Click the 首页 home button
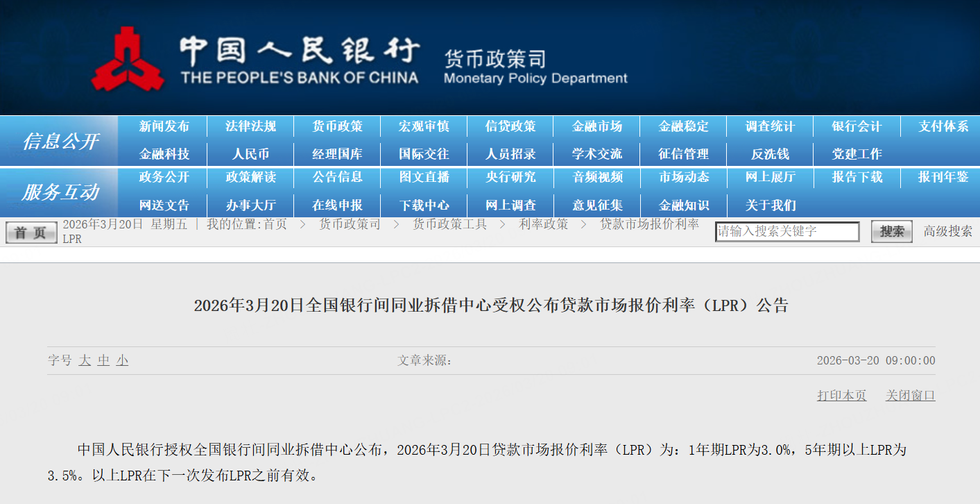The image size is (980, 504). pyautogui.click(x=31, y=233)
